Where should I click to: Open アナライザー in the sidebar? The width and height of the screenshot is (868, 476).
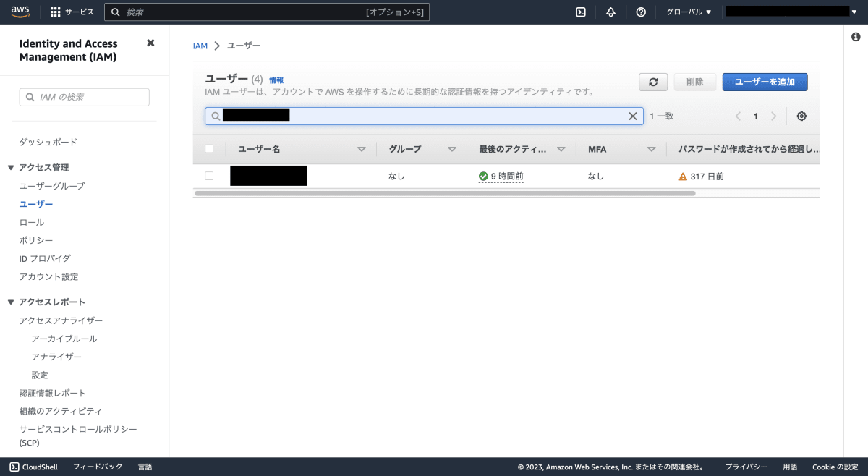click(56, 357)
